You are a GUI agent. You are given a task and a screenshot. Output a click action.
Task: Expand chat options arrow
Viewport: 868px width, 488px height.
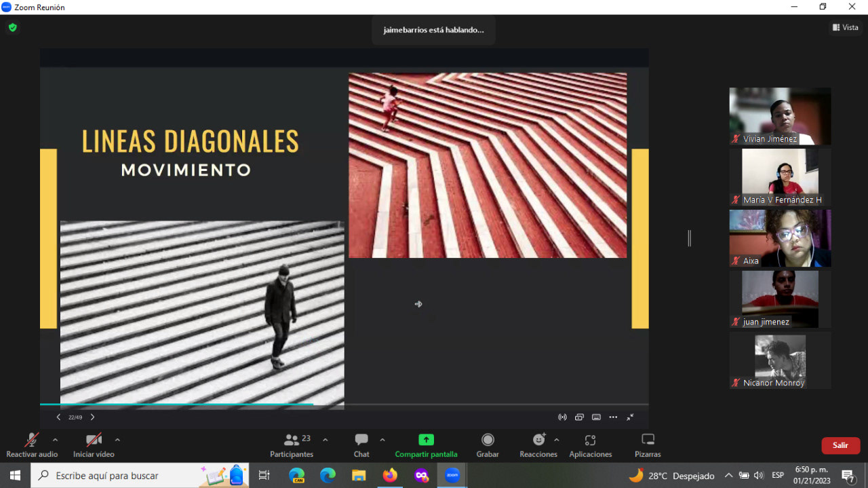[382, 440]
